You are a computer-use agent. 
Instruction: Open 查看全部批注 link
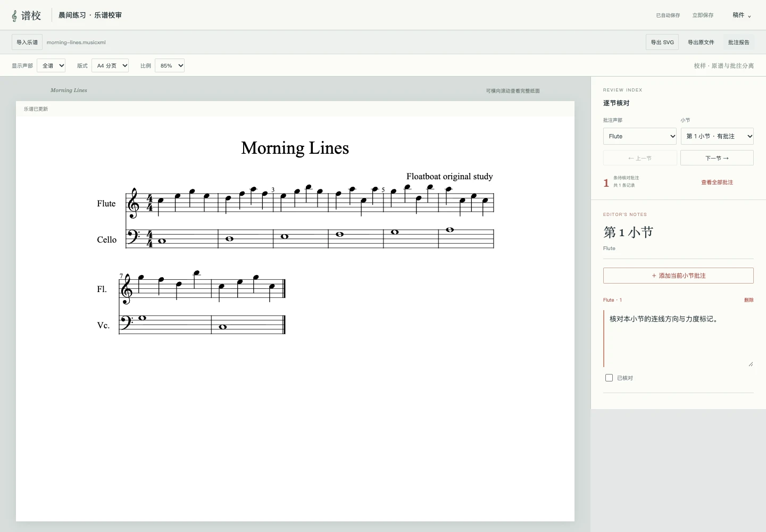[x=717, y=182]
